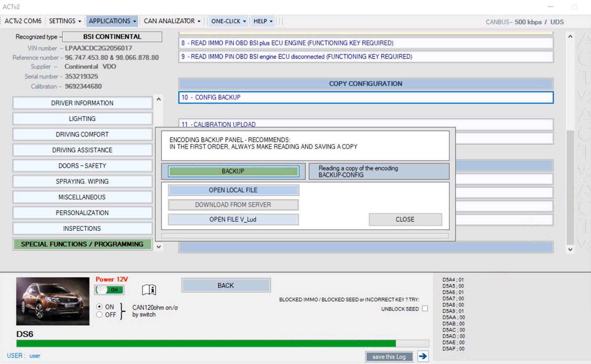Click the VIN number LPAA3CDC2G2056017

[x=99, y=48]
